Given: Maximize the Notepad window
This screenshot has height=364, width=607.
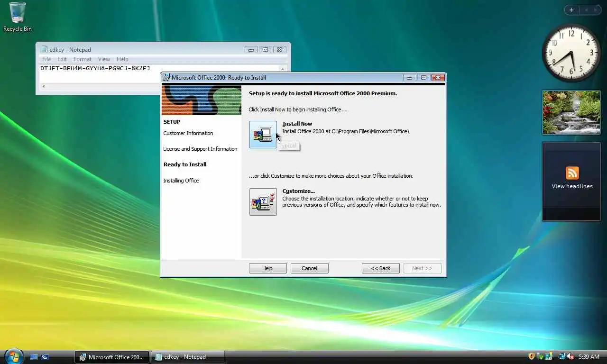Looking at the screenshot, I should (265, 49).
